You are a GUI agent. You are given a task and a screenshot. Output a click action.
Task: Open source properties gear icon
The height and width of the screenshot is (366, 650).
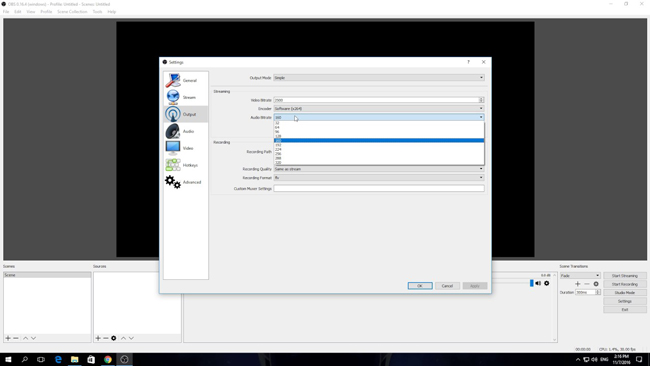click(114, 338)
